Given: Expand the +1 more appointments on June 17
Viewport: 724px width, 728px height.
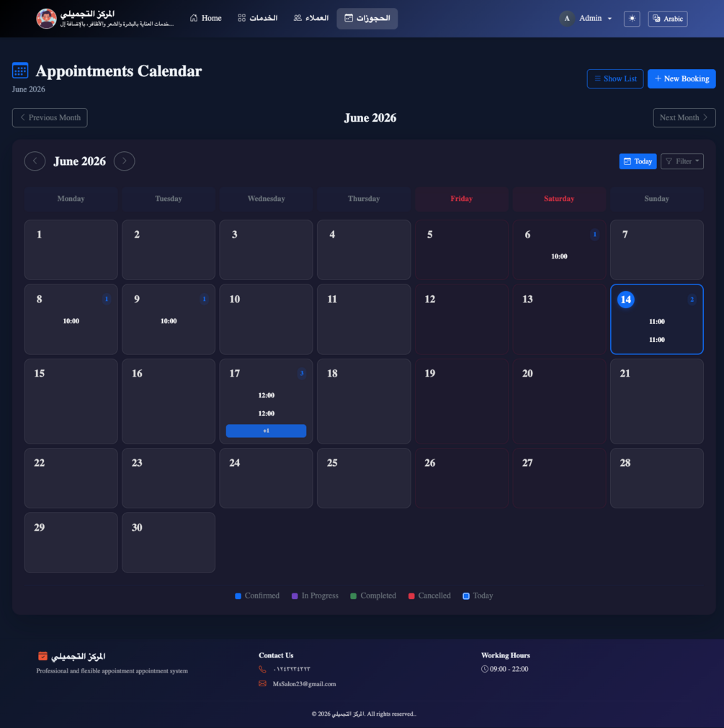Looking at the screenshot, I should pos(266,431).
